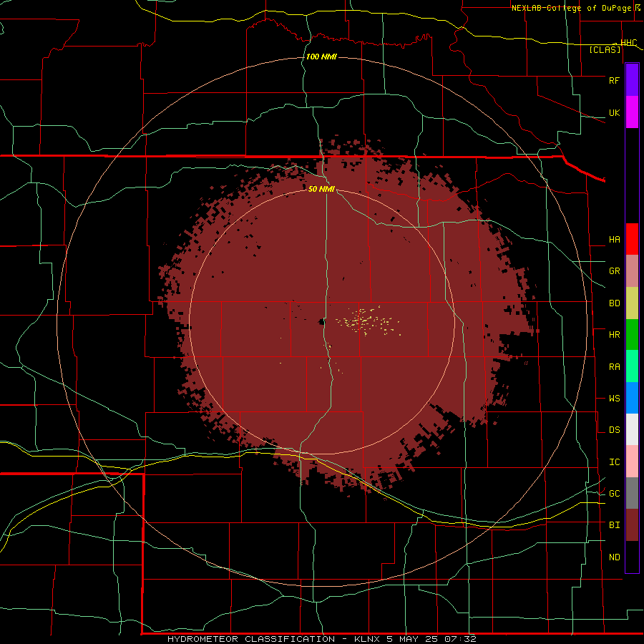Image resolution: width=644 pixels, height=644 pixels.
Task: Click the BD yellow legend swatch
Action: (632, 303)
